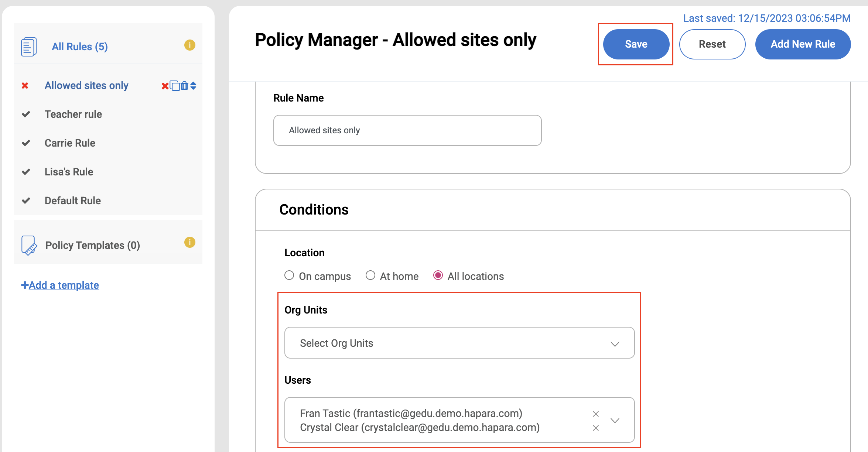The height and width of the screenshot is (452, 868).
Task: Open the Policy Templates (0) section
Action: click(x=93, y=246)
